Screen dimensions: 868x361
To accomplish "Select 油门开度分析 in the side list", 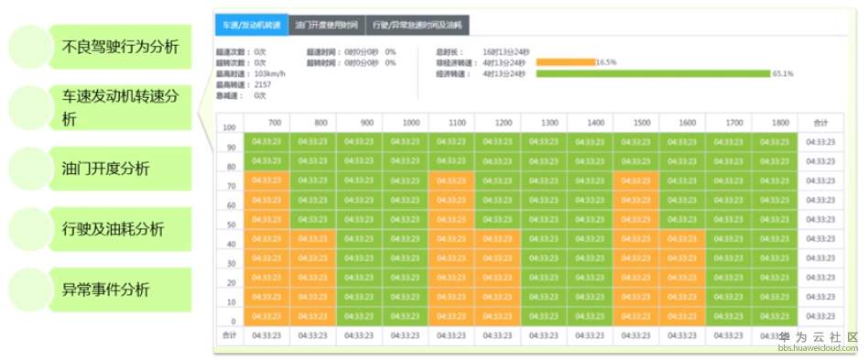I will 120,169.
